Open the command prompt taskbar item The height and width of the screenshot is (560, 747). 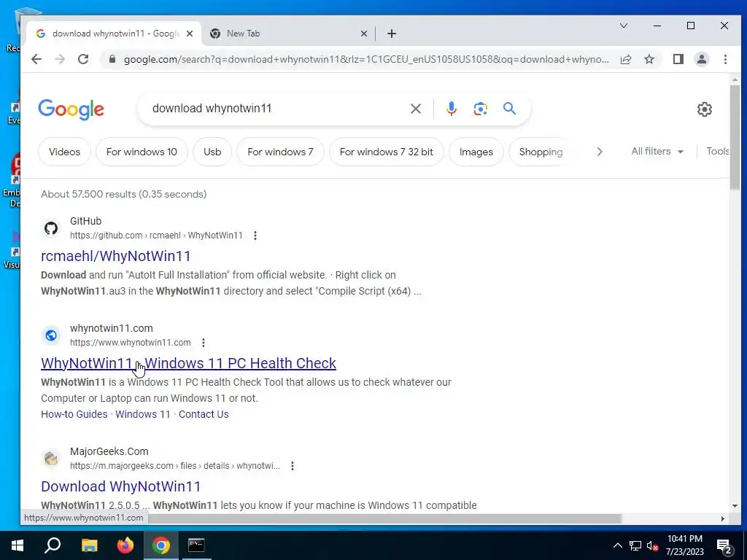(x=196, y=545)
